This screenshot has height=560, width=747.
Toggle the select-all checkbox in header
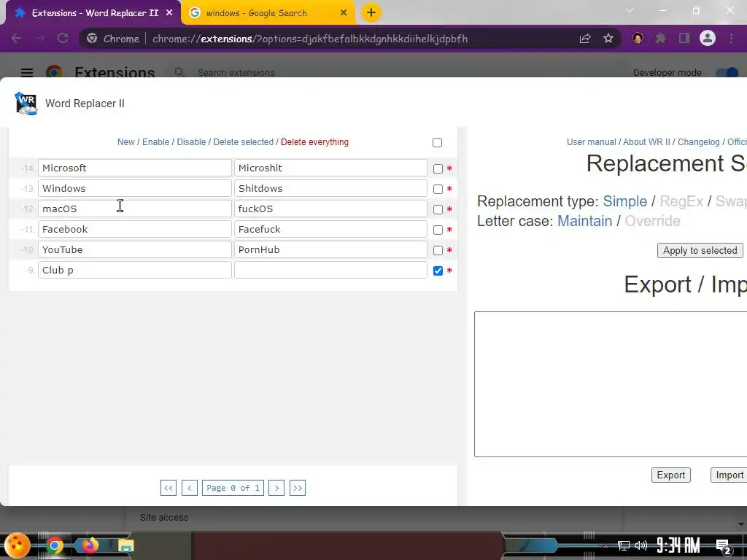(x=438, y=142)
